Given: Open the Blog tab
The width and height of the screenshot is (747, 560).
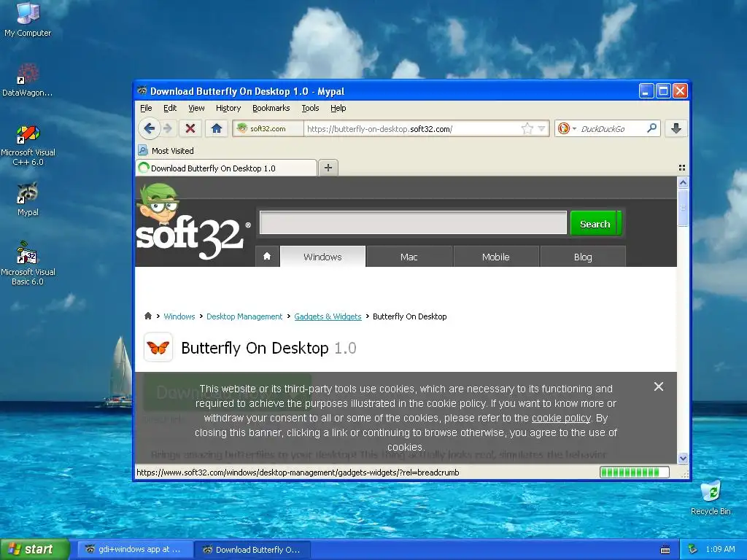Looking at the screenshot, I should coord(583,257).
